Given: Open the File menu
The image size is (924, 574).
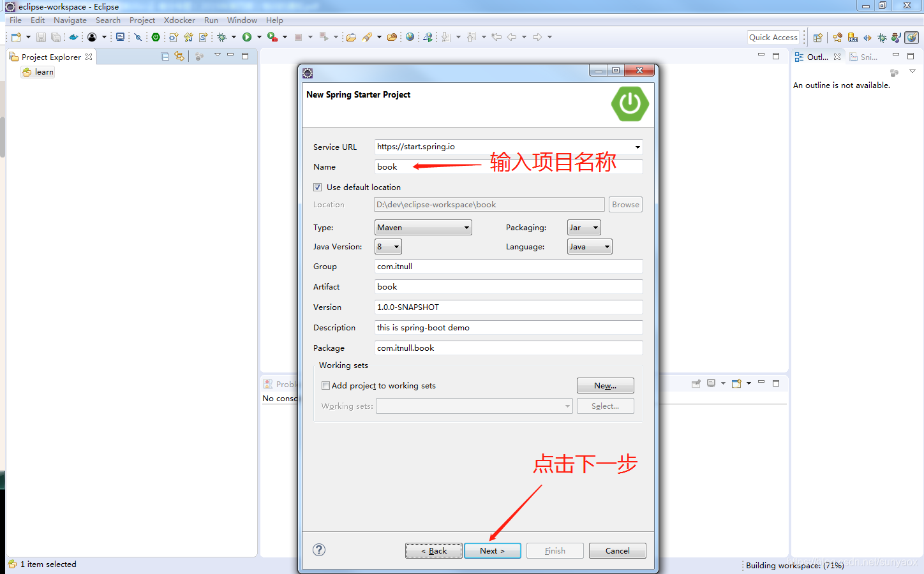Looking at the screenshot, I should click(15, 20).
